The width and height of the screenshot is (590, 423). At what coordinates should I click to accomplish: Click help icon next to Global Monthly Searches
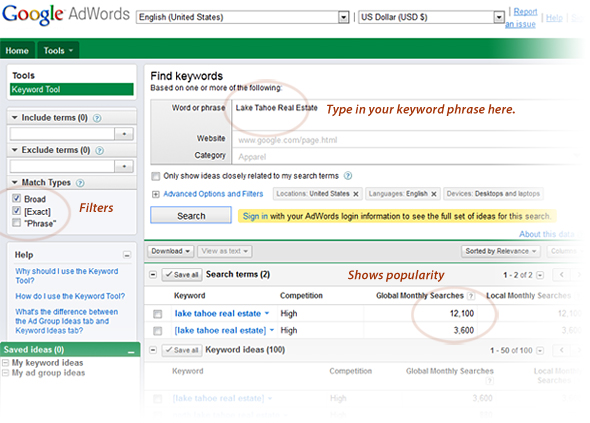click(x=470, y=296)
